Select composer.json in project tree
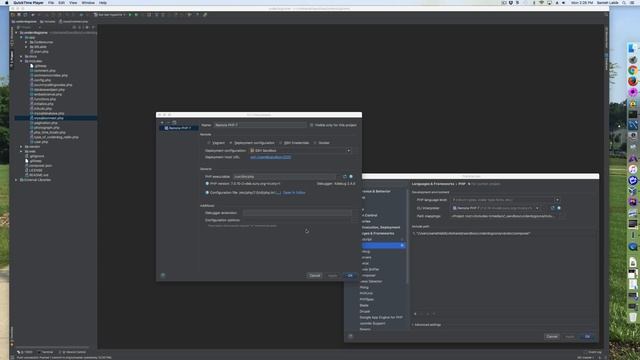640x360 pixels. [x=40, y=166]
